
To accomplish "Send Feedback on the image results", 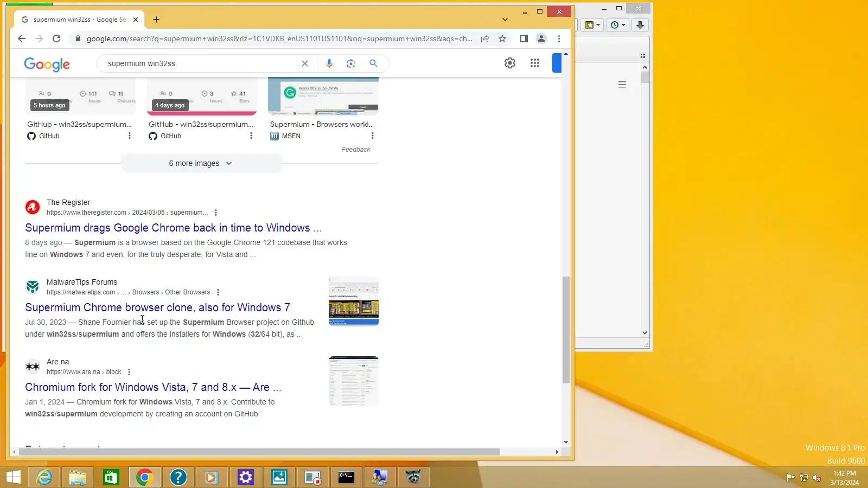I will 356,150.
